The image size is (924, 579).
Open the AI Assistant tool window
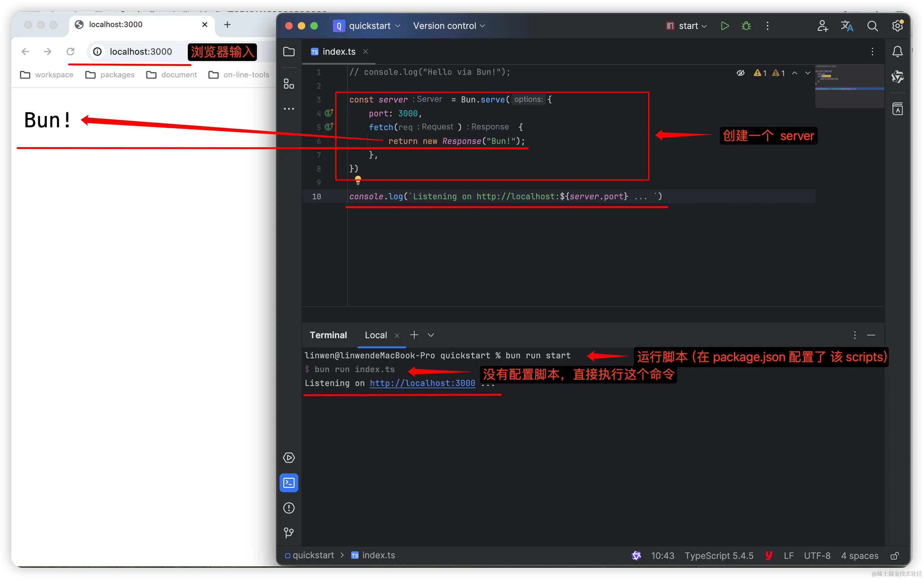click(898, 77)
